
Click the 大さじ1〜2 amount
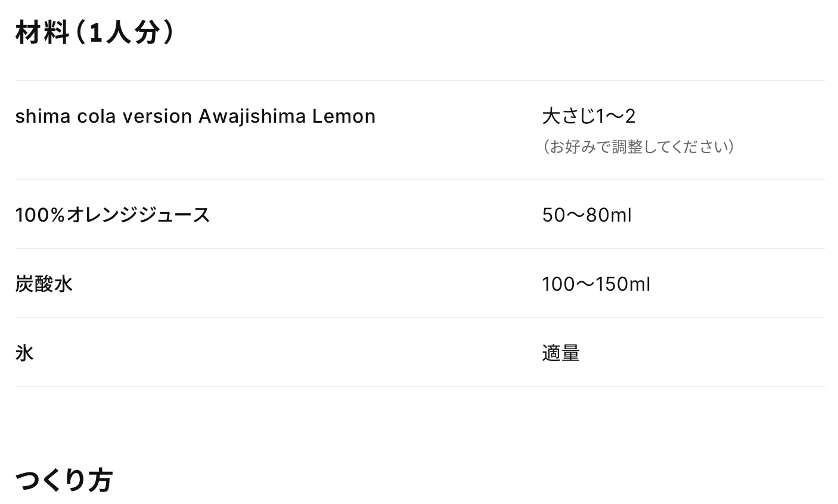point(589,116)
